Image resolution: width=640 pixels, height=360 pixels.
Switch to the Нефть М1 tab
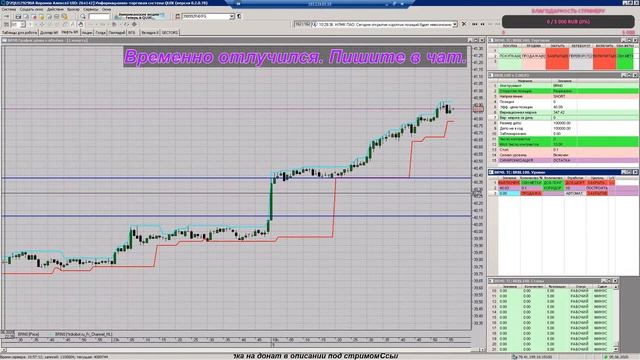(70, 32)
